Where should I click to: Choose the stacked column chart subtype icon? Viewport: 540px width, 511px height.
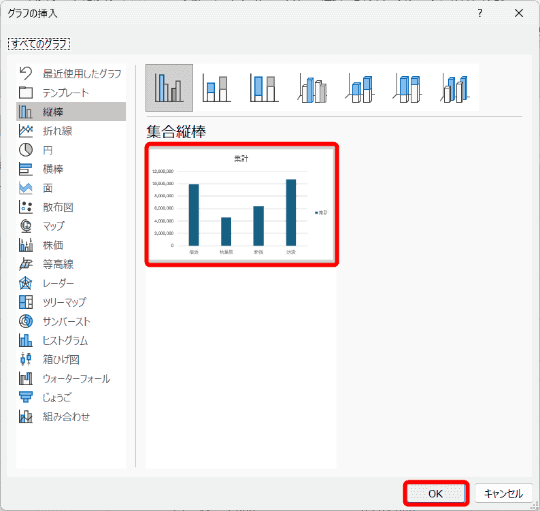click(x=216, y=88)
